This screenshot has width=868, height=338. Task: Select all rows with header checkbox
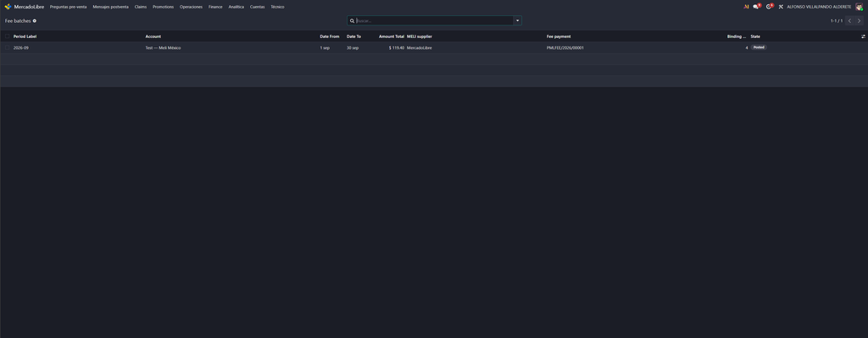tap(7, 36)
